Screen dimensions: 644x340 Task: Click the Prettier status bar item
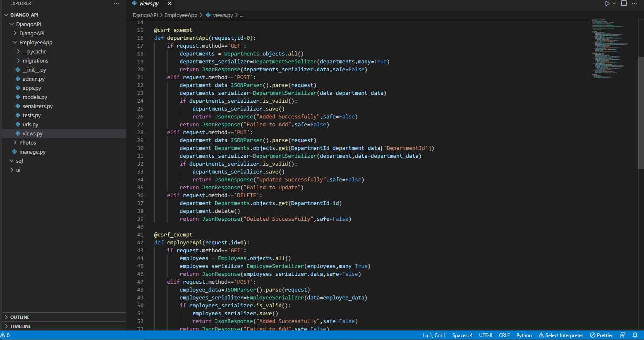click(x=601, y=335)
